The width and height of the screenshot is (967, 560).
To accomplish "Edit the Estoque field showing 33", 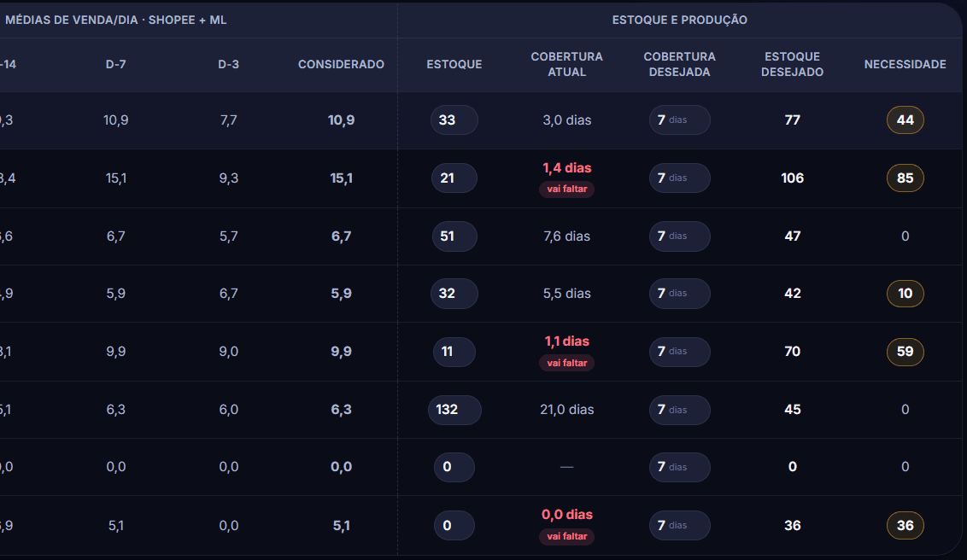I will pos(454,120).
